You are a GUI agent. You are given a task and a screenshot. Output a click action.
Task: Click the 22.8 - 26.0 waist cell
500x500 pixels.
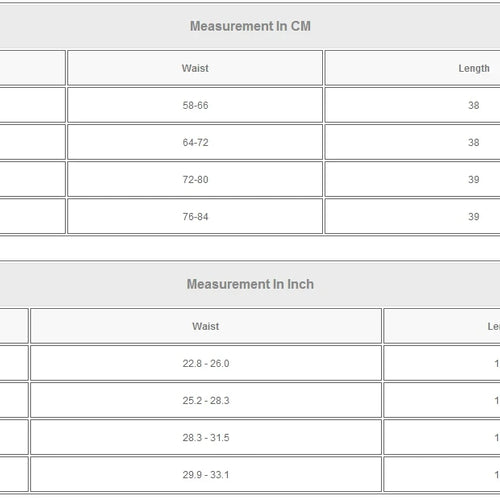click(x=206, y=363)
